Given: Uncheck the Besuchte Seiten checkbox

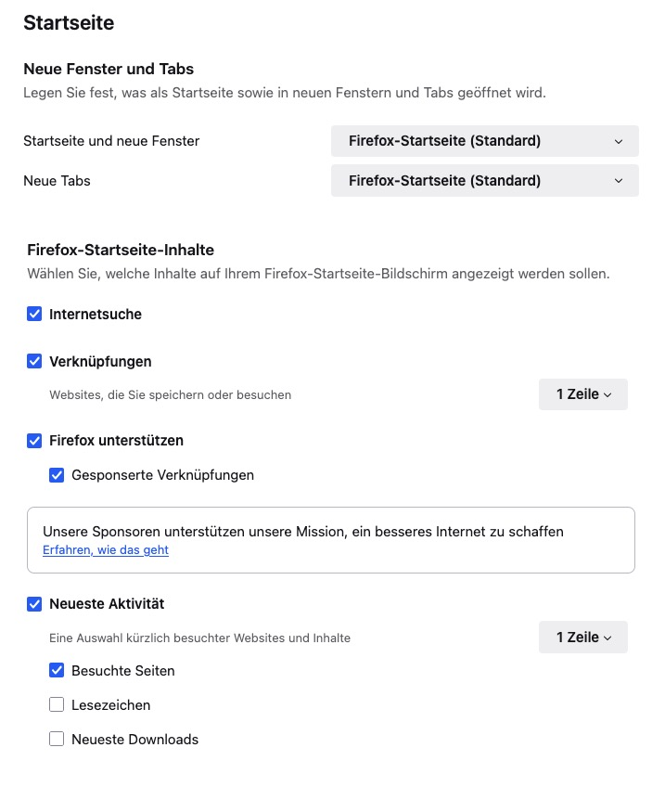Looking at the screenshot, I should (57, 671).
